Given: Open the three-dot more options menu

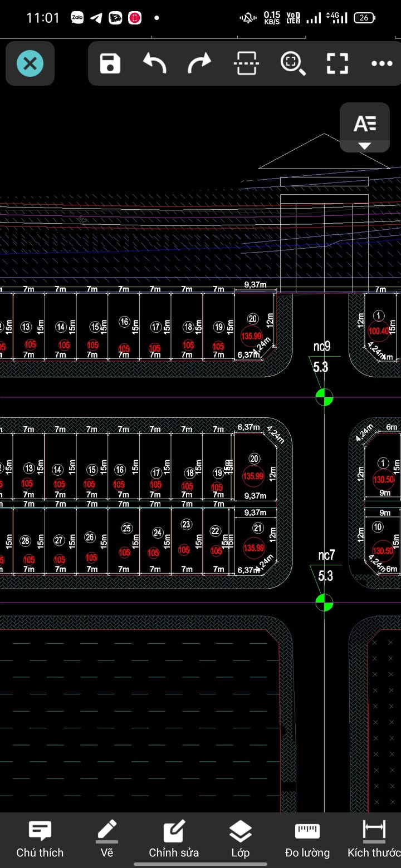Looking at the screenshot, I should (x=382, y=63).
